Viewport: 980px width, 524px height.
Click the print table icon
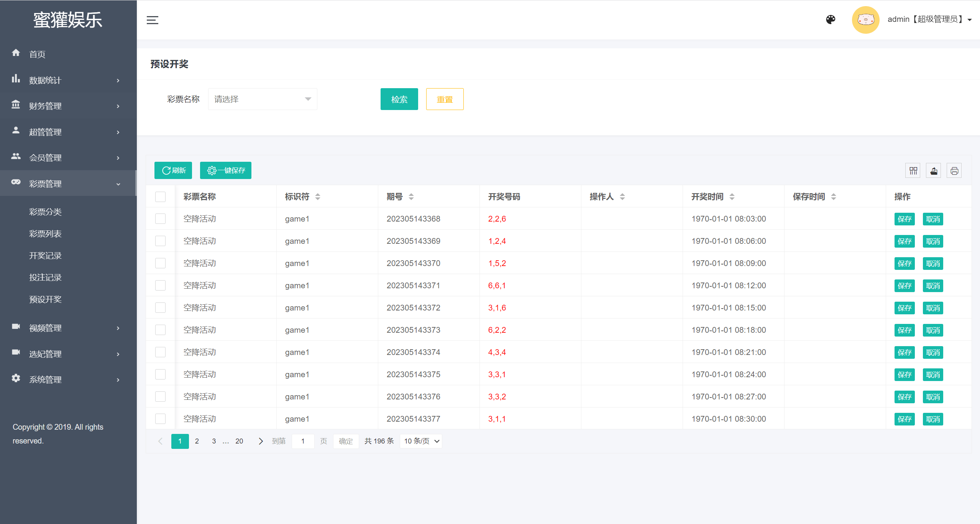click(954, 171)
